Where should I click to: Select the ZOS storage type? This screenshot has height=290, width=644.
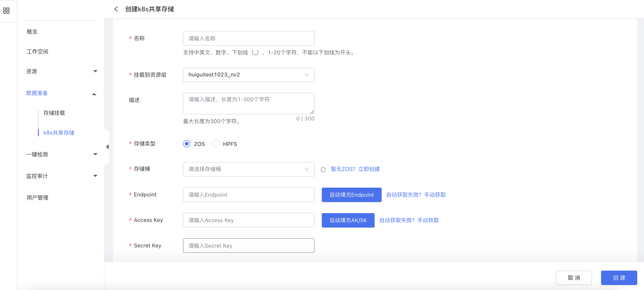tap(186, 144)
